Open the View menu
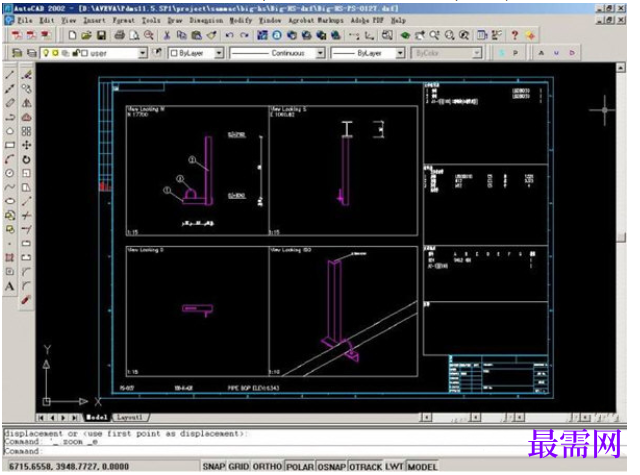Viewport: 640px width, 475px height. [69, 20]
